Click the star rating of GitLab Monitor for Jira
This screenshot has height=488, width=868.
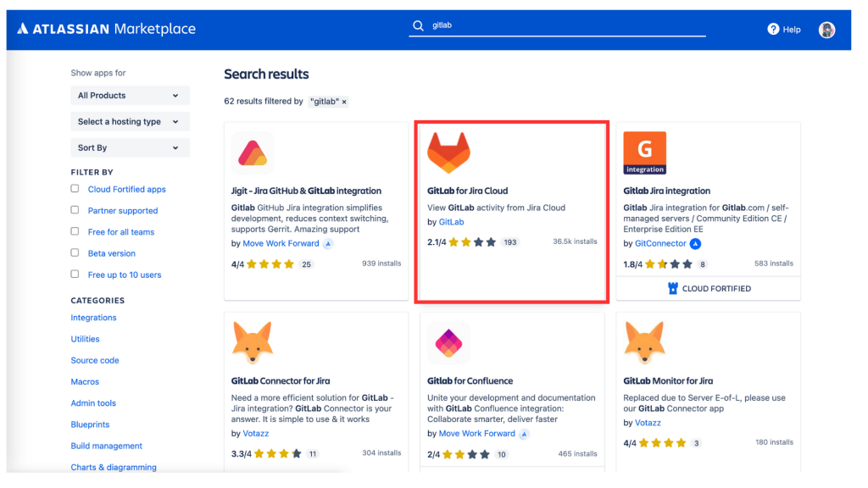click(x=662, y=443)
